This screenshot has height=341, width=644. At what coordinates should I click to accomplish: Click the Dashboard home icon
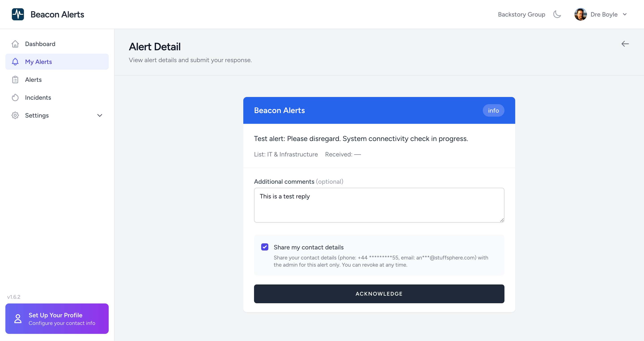pos(15,44)
